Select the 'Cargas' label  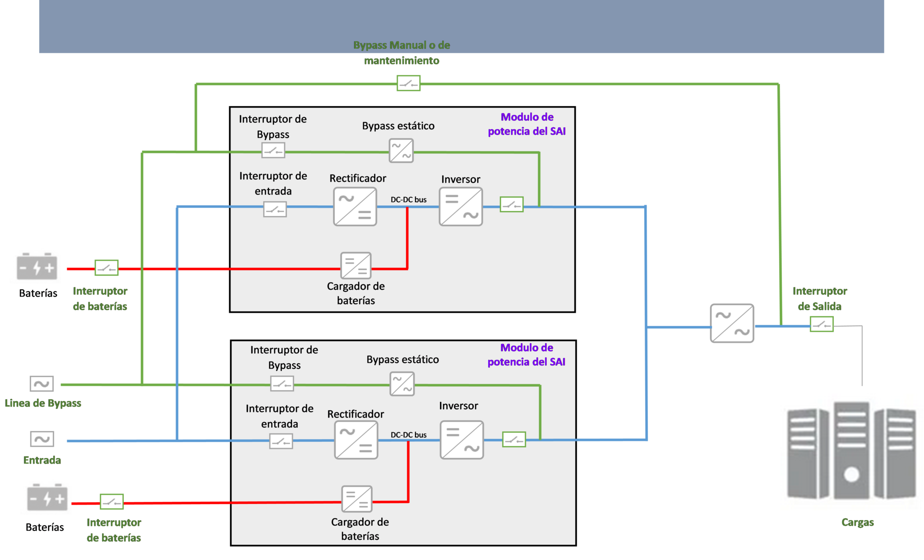click(857, 523)
